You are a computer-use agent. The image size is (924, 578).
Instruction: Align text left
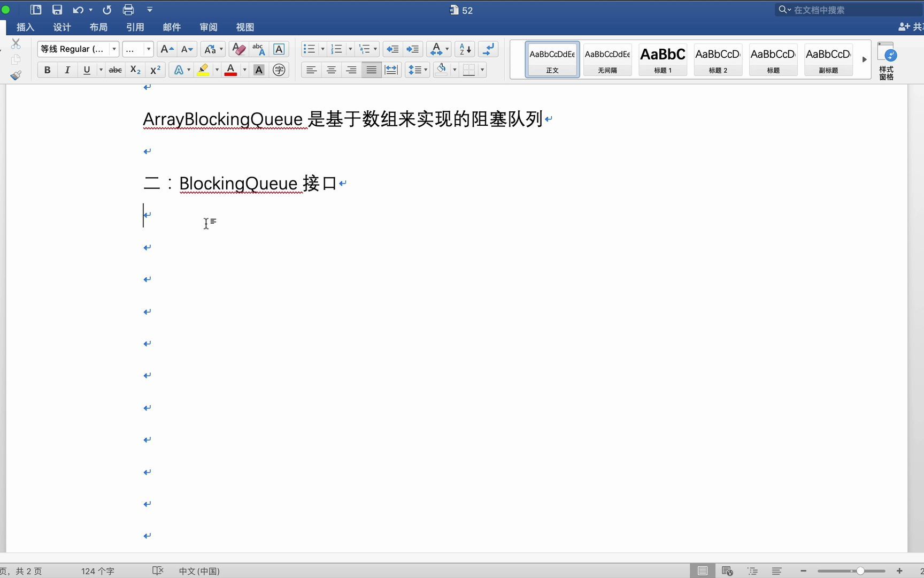click(311, 70)
